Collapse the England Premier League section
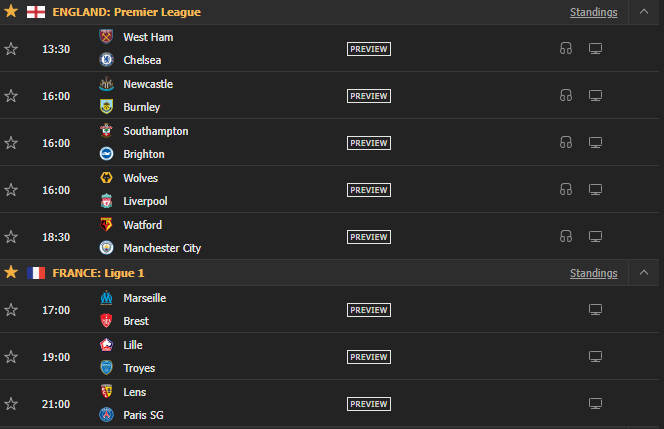The width and height of the screenshot is (664, 429). (643, 13)
